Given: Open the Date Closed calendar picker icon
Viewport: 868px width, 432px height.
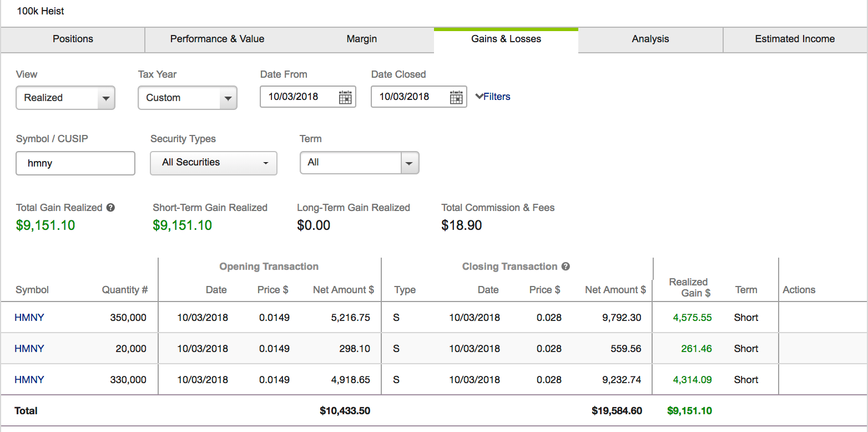Looking at the screenshot, I should [x=456, y=97].
